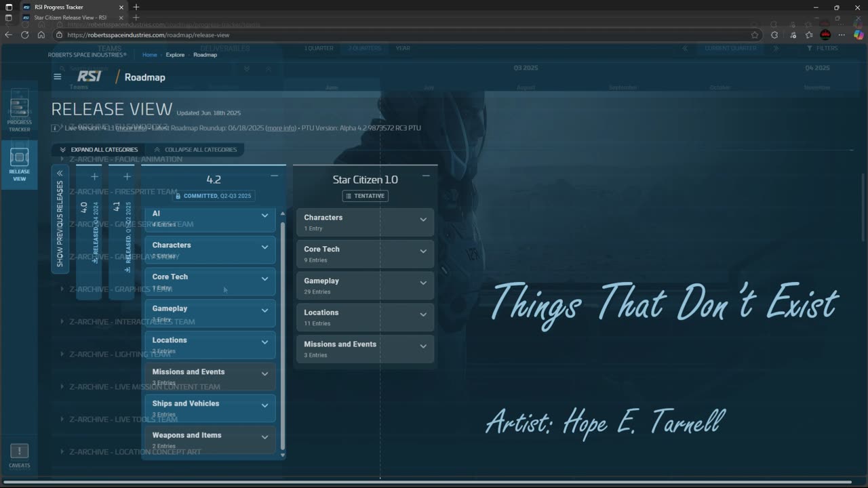Image resolution: width=868 pixels, height=488 pixels.
Task: Add page to favorites with star icon
Action: (x=755, y=35)
